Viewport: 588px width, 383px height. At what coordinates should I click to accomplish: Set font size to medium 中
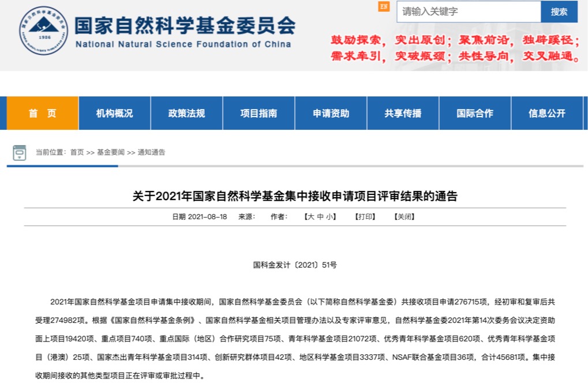tap(320, 217)
